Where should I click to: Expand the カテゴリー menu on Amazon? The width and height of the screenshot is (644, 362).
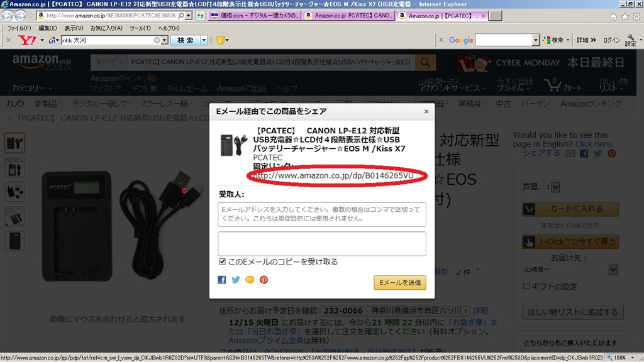pyautogui.click(x=31, y=88)
